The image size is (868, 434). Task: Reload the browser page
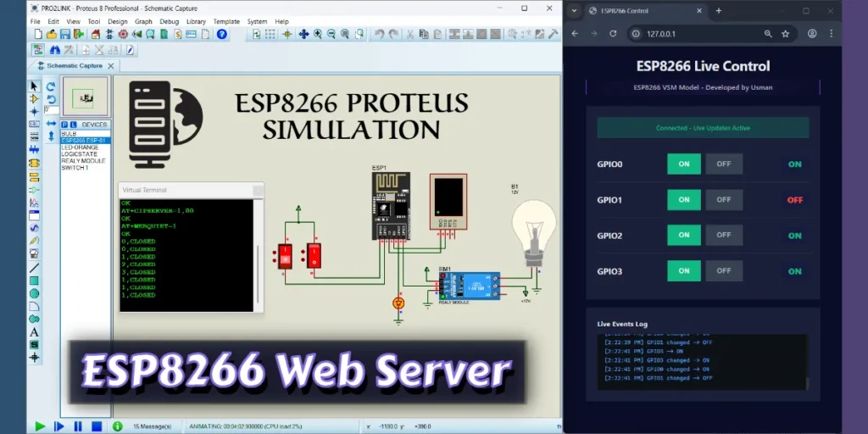613,34
